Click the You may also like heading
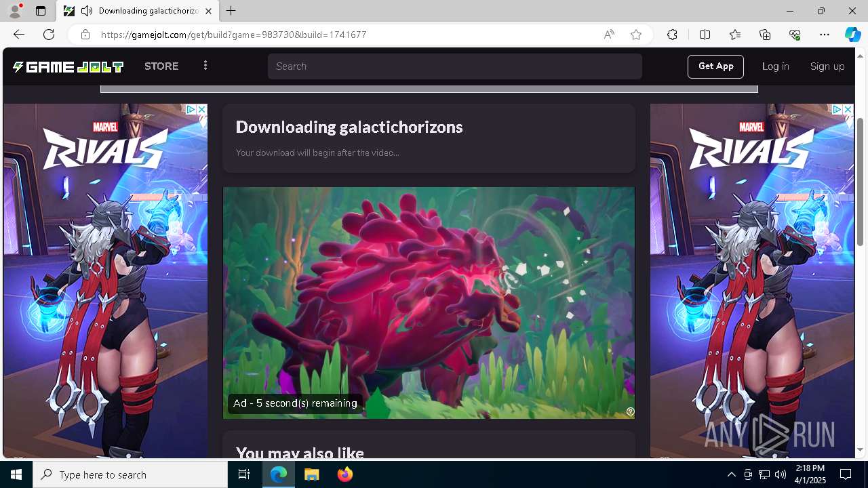This screenshot has width=868, height=488. pyautogui.click(x=300, y=453)
